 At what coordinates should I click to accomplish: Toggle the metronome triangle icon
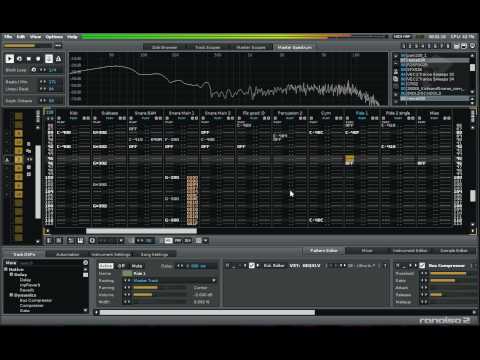click(x=58, y=59)
